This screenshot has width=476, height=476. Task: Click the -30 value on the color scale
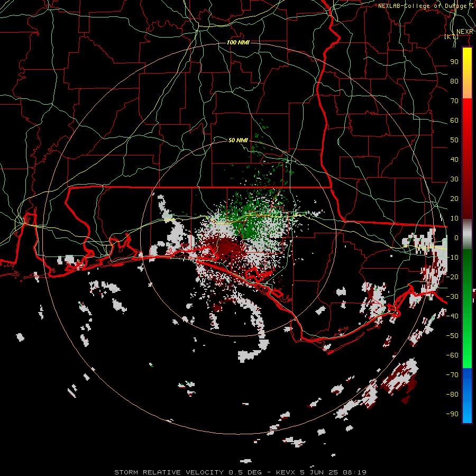click(452, 297)
